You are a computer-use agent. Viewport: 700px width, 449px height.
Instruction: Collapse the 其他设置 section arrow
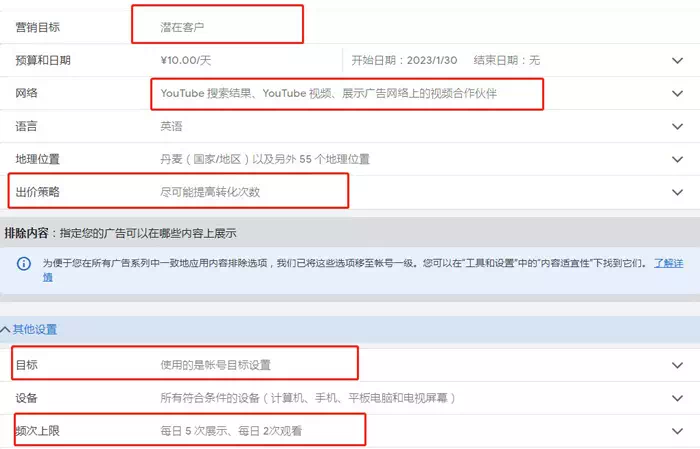pos(6,329)
